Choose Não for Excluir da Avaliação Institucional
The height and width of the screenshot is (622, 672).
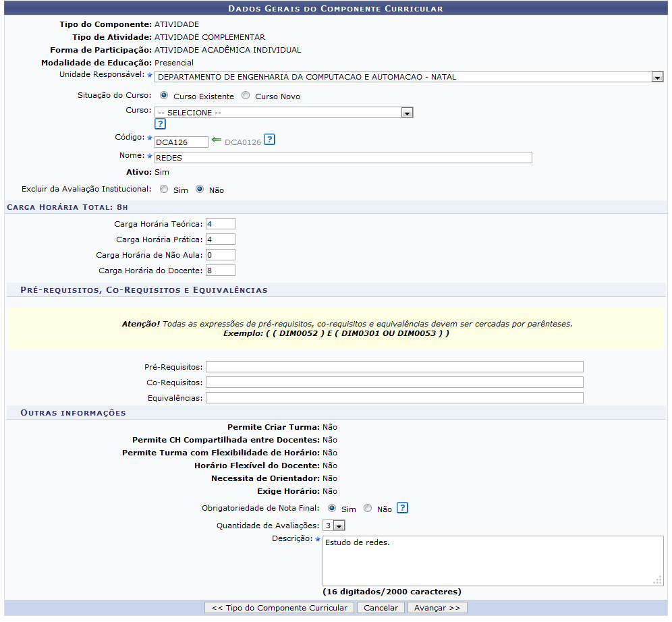click(200, 190)
